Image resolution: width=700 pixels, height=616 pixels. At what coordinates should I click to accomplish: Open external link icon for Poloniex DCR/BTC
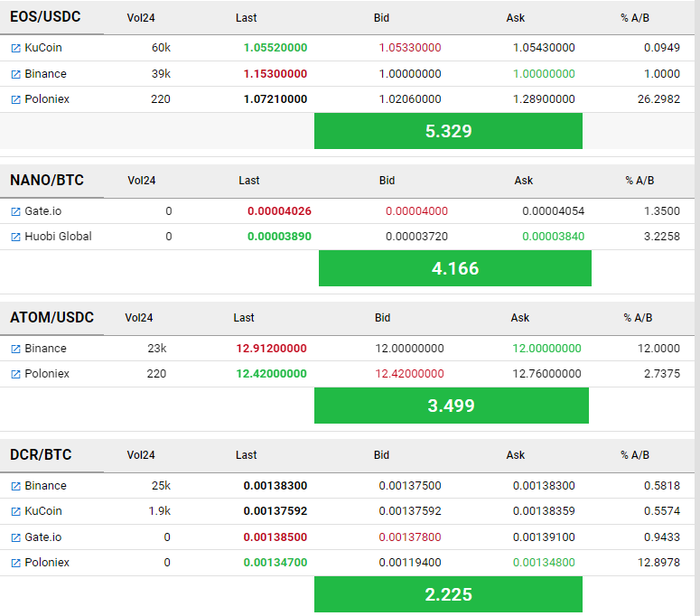[x=15, y=563]
